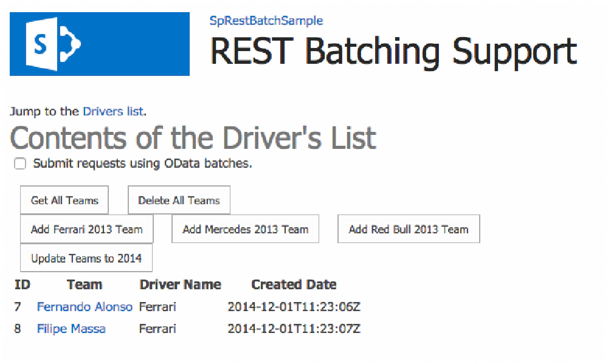The width and height of the screenshot is (608, 364).
Task: Sort by the ID column header
Action: 22,284
